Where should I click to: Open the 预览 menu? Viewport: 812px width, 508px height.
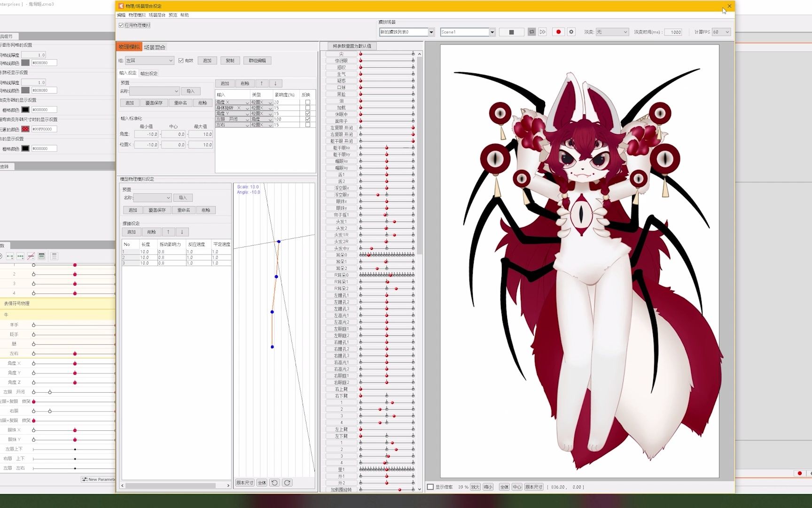(173, 15)
